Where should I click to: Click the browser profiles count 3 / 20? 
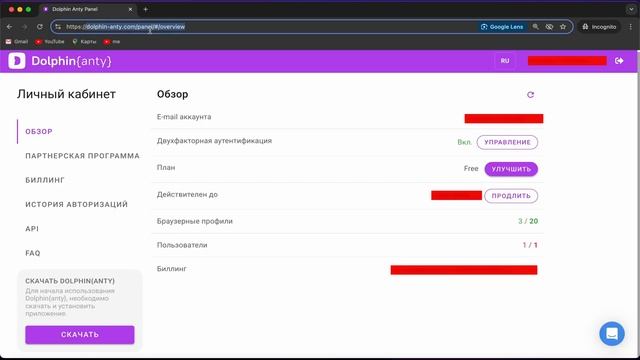pyautogui.click(x=528, y=221)
